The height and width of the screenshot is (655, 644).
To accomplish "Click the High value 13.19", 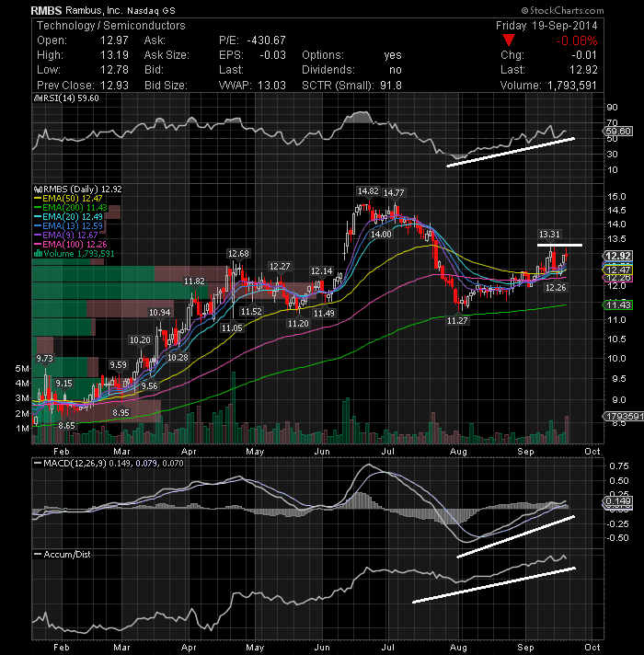I will [x=114, y=55].
